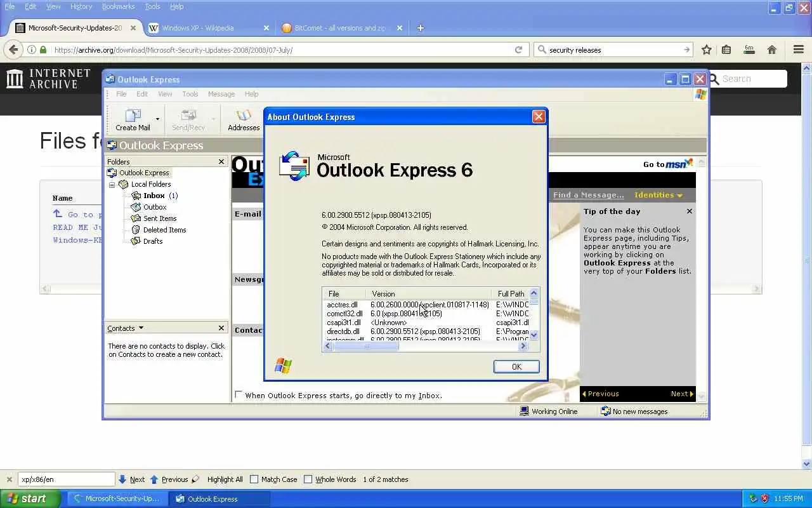Switch to BitComet tab

click(342, 28)
